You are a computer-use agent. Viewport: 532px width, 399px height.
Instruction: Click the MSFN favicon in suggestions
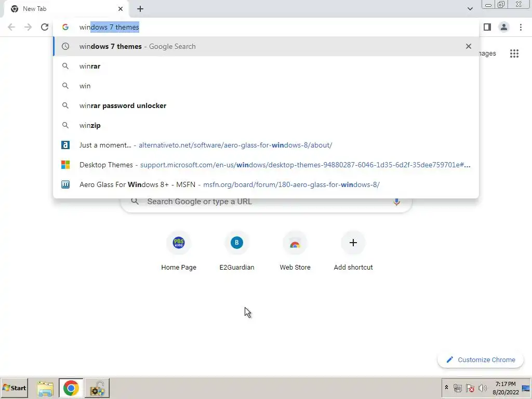tap(65, 184)
